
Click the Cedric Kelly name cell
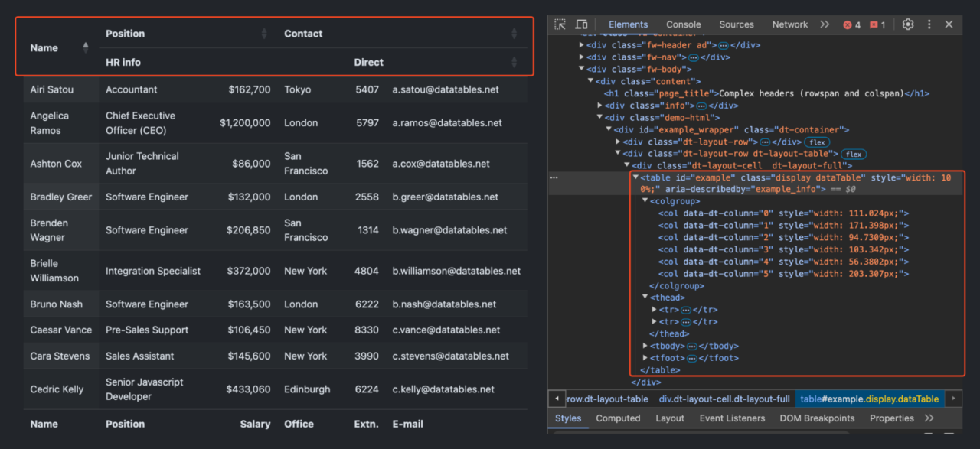pyautogui.click(x=61, y=389)
